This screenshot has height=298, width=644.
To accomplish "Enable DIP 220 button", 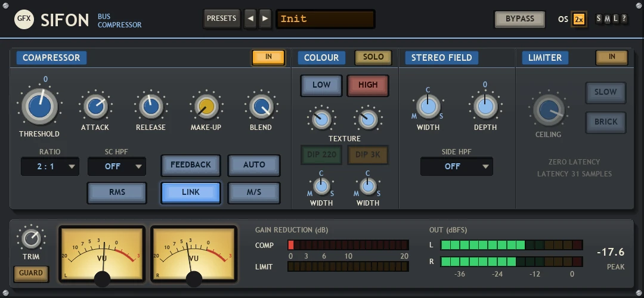I will pos(321,155).
